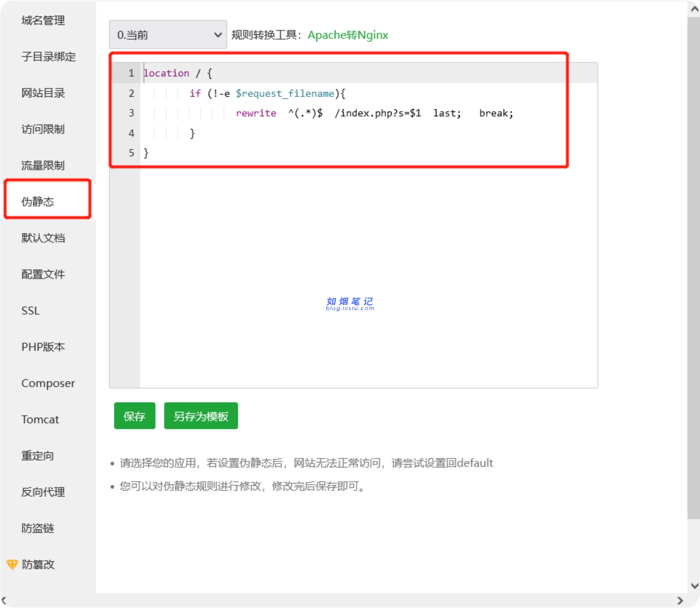This screenshot has height=608, width=700.
Task: Expand the 0.当前 rewrite template dropdown
Action: (x=168, y=35)
